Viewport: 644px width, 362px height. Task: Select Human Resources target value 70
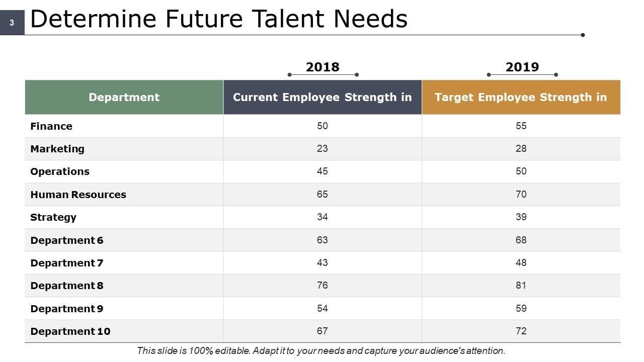pos(521,195)
